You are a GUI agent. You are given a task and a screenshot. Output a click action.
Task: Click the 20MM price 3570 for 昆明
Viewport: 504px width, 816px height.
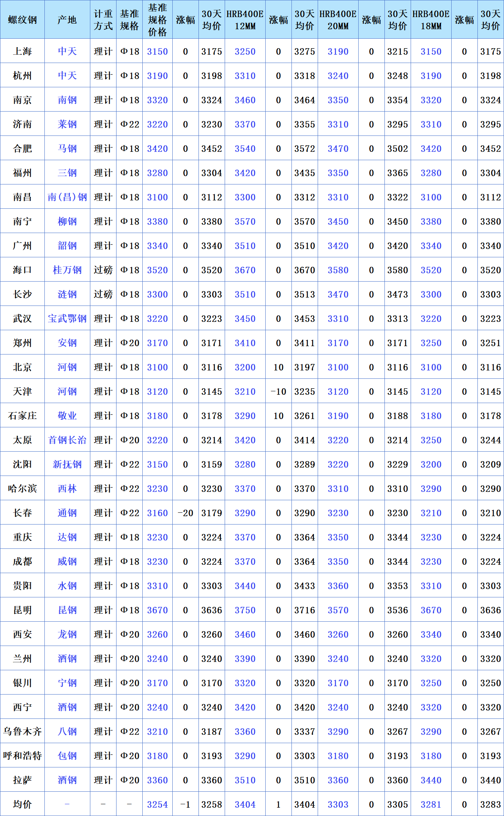[x=338, y=610]
